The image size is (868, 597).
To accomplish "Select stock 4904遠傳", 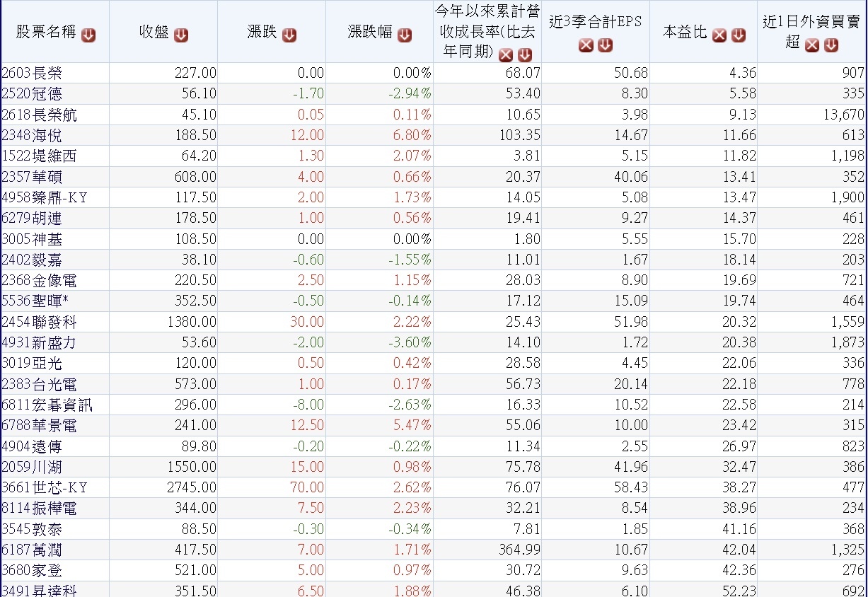I will click(31, 446).
